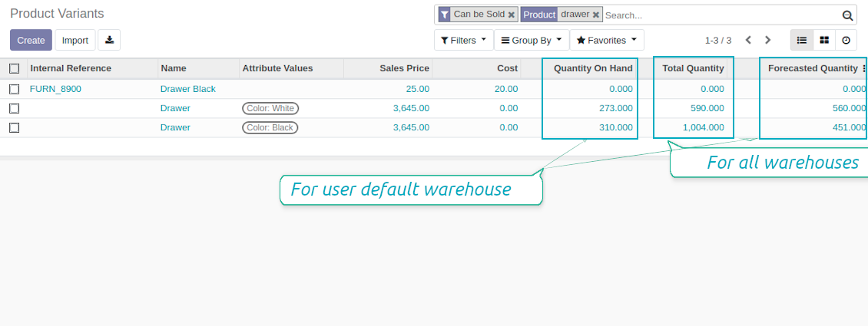The height and width of the screenshot is (326, 868).
Task: Click the 'Product Variants' page title
Action: tap(57, 14)
